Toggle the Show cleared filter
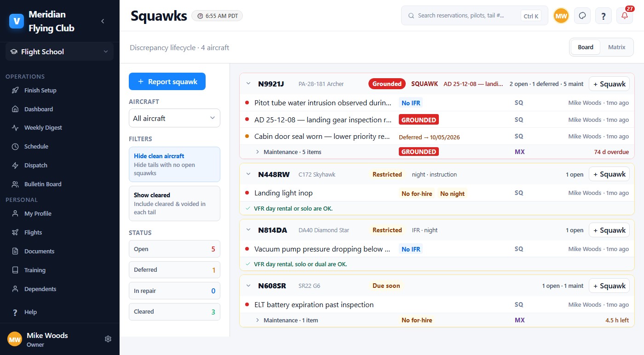The image size is (644, 355). click(174, 203)
